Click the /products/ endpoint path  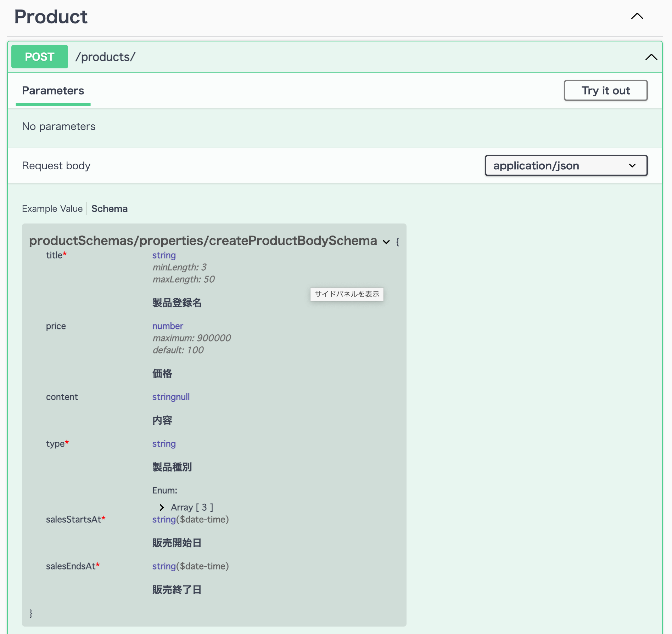pos(105,57)
